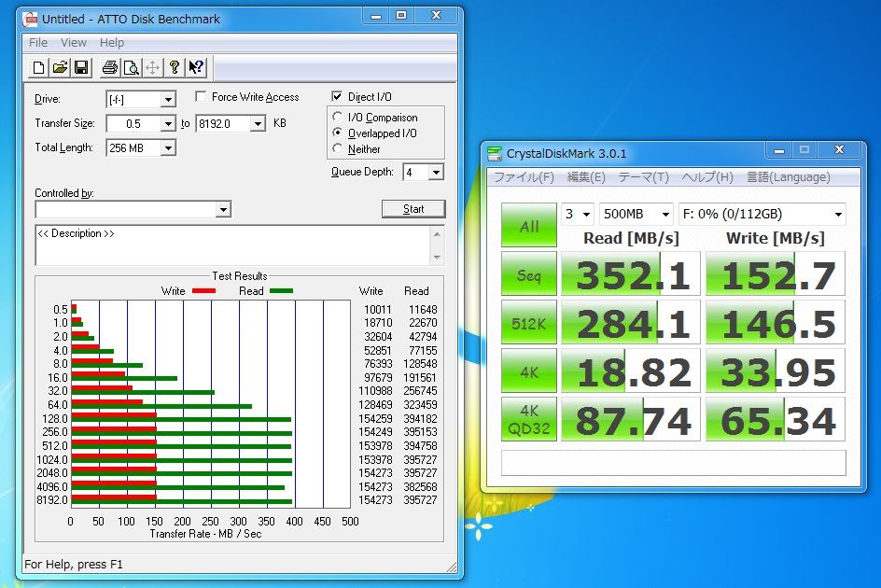Viewport: 881px width, 588px height.
Task: Open CrystalDiskMark 言語(Language) menu
Action: (788, 177)
